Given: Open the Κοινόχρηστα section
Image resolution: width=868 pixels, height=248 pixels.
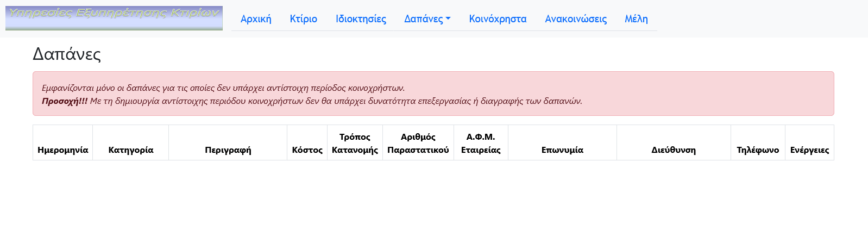Looking at the screenshot, I should pos(498,19).
